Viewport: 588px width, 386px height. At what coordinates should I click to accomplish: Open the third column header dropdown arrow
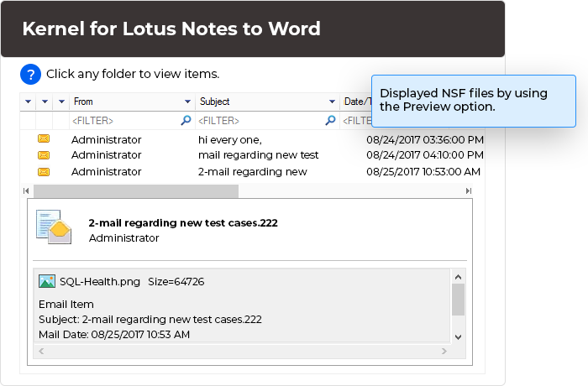point(62,102)
